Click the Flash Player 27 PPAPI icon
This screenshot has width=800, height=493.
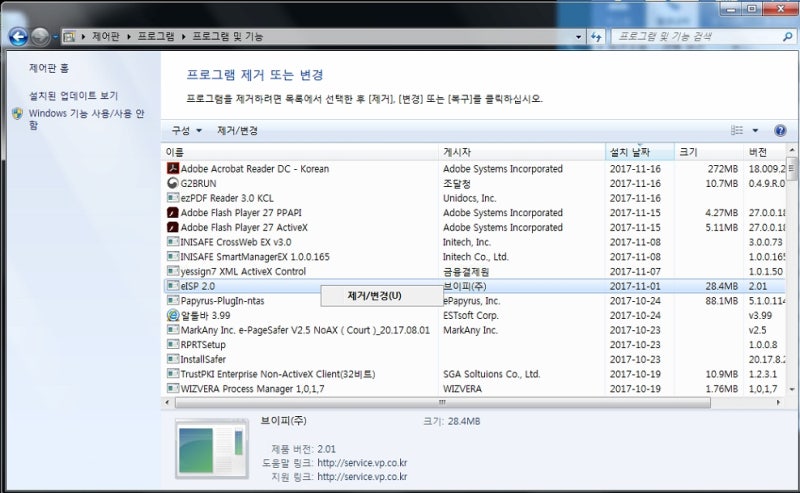click(172, 212)
